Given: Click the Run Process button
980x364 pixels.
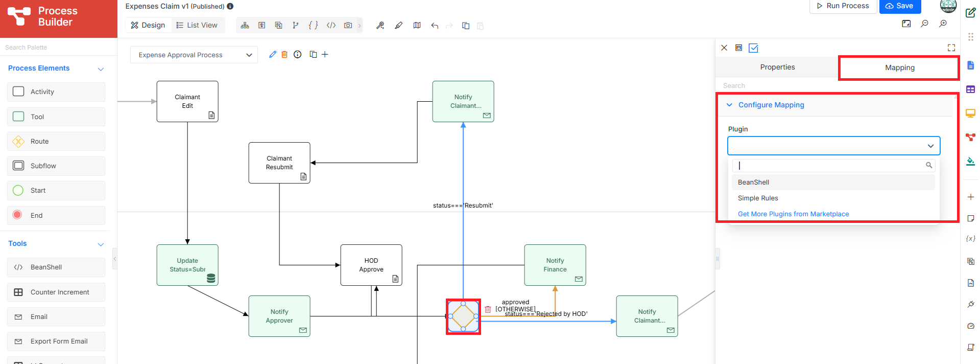Looking at the screenshot, I should 843,6.
